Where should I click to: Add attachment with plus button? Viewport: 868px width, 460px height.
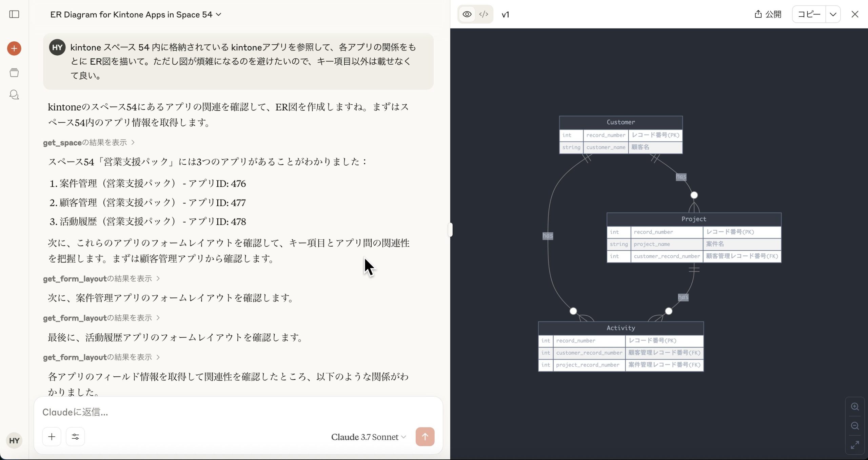(52, 437)
